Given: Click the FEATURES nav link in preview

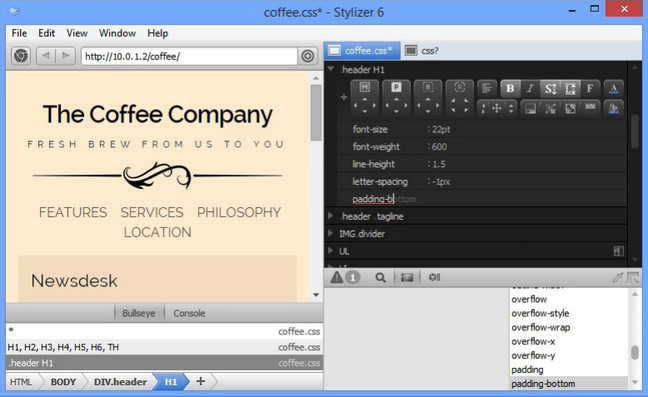Looking at the screenshot, I should 73,212.
